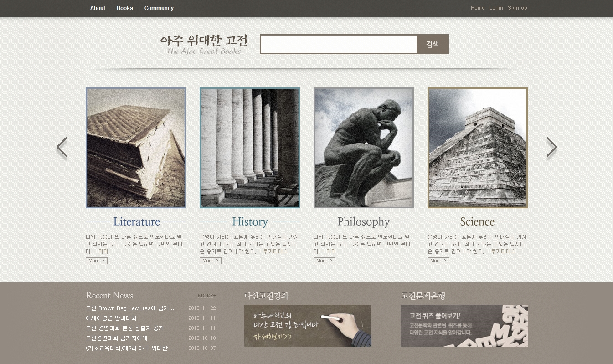The height and width of the screenshot is (364, 613).
Task: Click the left carousel arrow
Action: click(62, 148)
